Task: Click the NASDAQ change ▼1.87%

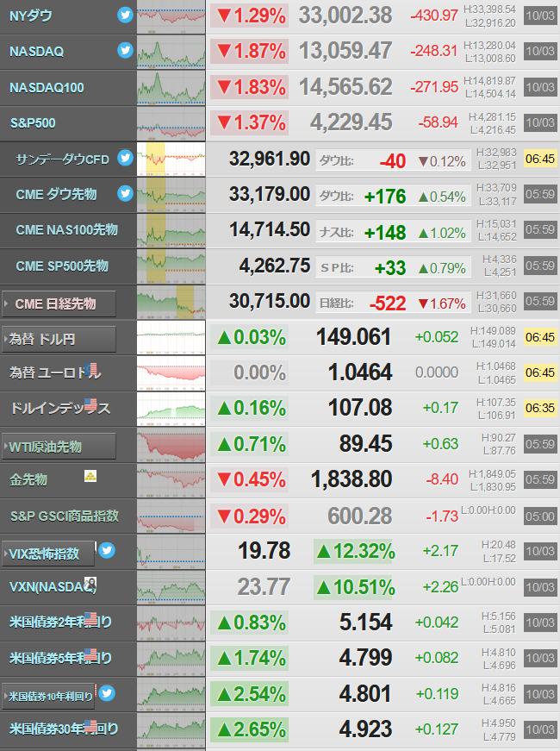Action: click(249, 51)
